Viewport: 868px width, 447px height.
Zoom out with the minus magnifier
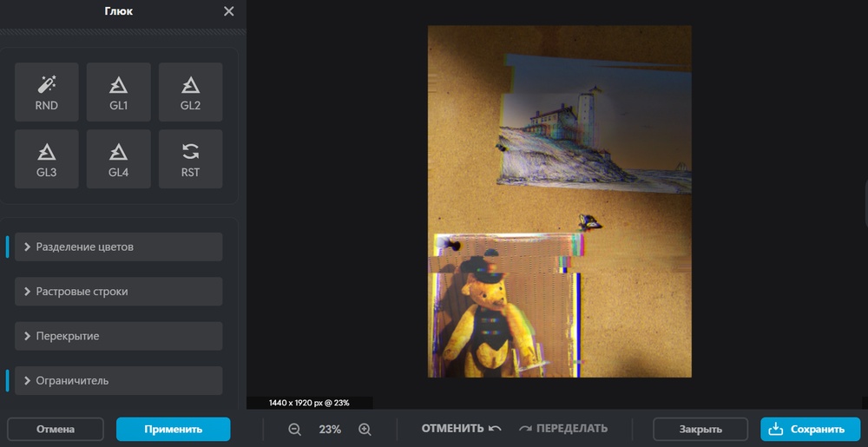(294, 430)
